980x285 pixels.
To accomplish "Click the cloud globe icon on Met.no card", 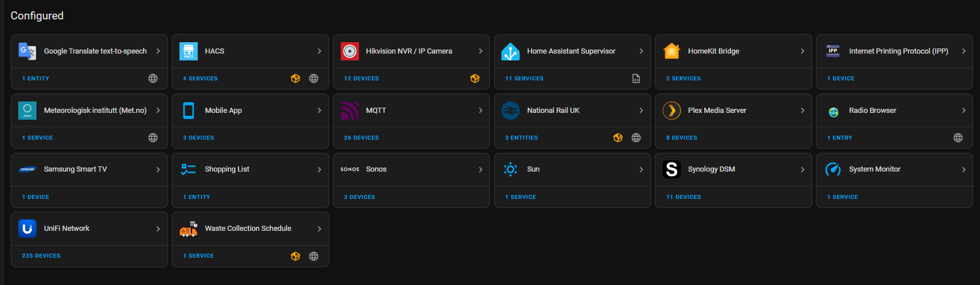I will tap(153, 138).
